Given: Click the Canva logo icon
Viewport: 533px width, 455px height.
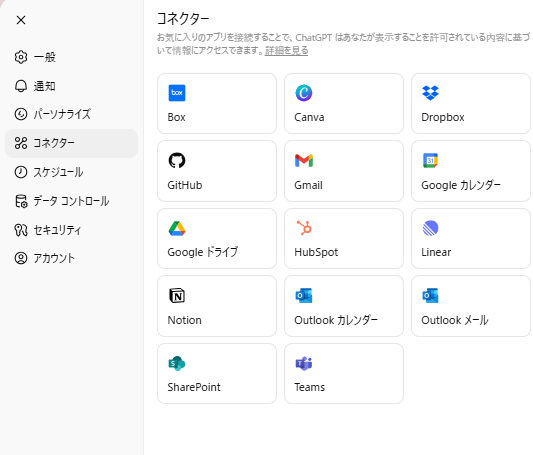Looking at the screenshot, I should [304, 93].
